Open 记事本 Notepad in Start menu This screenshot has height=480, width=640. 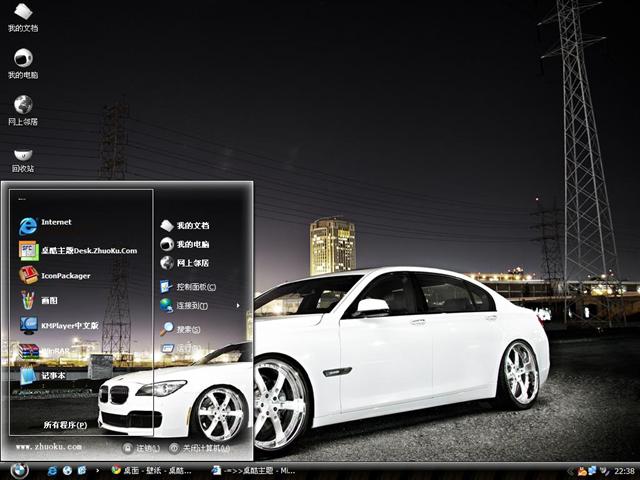(42, 376)
